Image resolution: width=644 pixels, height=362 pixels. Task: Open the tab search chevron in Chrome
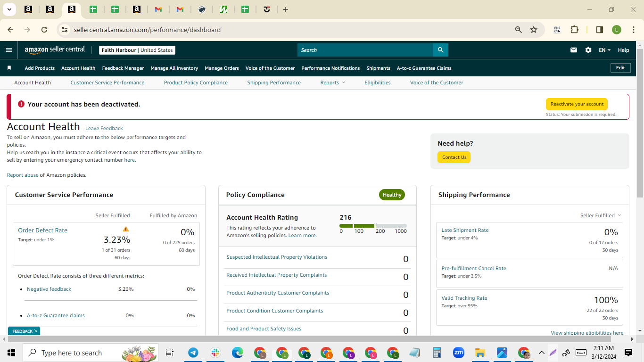[x=9, y=9]
